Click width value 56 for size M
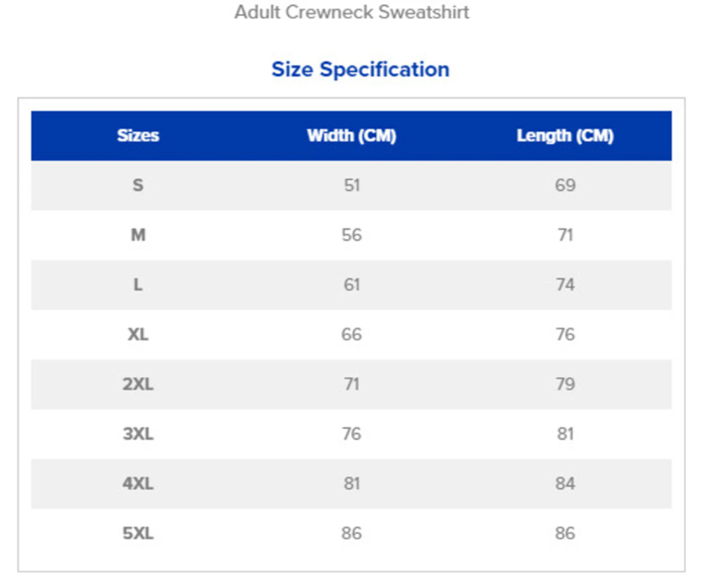This screenshot has height=588, width=703. [352, 235]
